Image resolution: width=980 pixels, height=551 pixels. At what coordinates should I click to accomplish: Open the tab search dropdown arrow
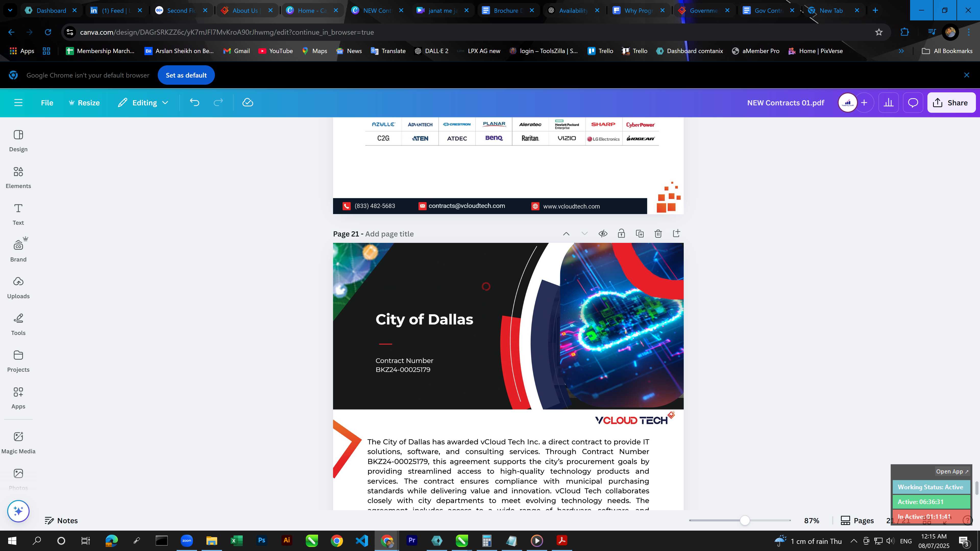[10, 10]
